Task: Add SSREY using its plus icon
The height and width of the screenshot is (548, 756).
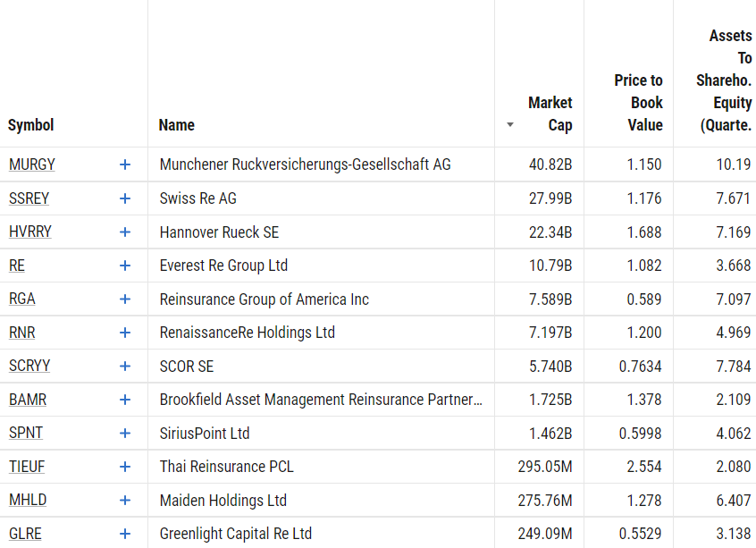Action: [x=125, y=198]
